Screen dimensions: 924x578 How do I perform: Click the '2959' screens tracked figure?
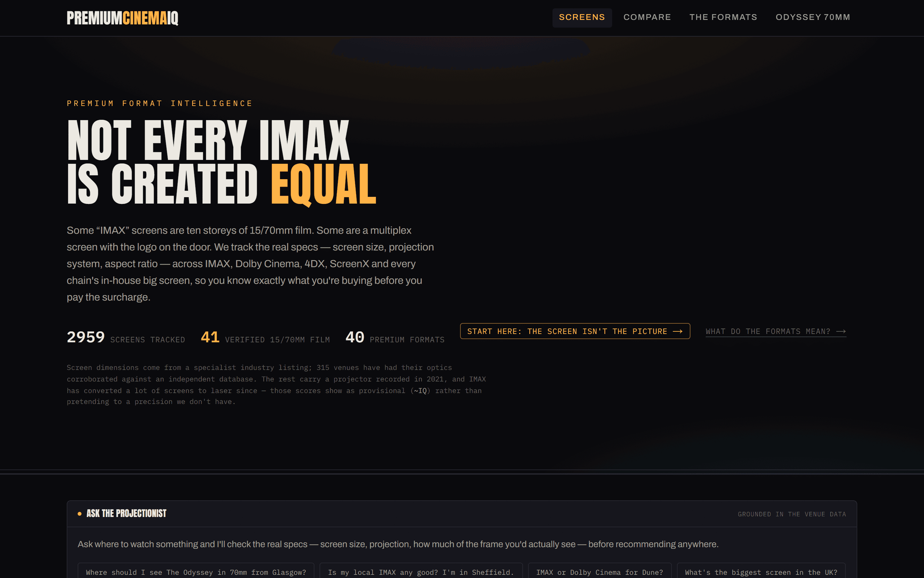click(86, 337)
